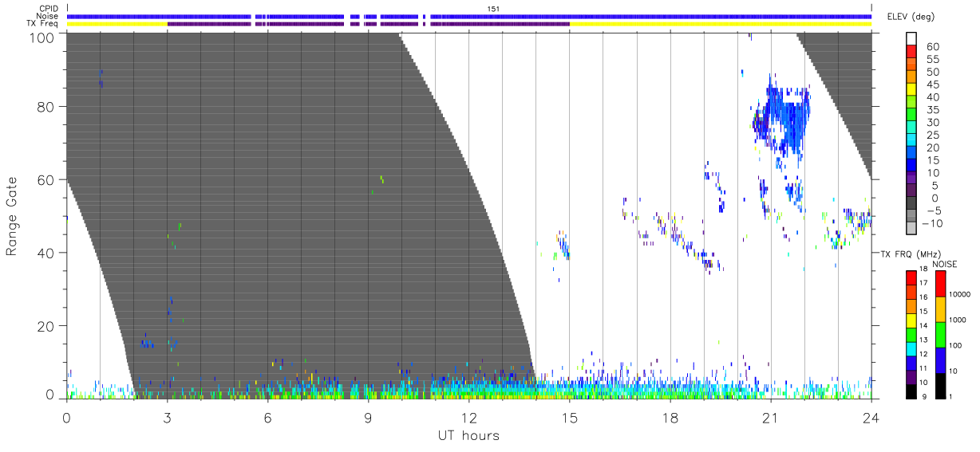980x452 pixels.
Task: Click the purple 5–10 ELEV colorbar segment
Action: tap(911, 179)
